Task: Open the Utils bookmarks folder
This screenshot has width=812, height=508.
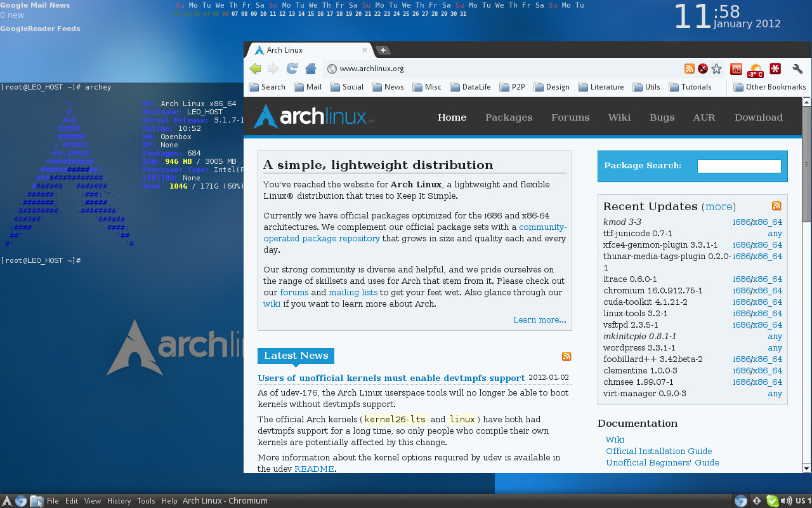Action: click(x=646, y=87)
